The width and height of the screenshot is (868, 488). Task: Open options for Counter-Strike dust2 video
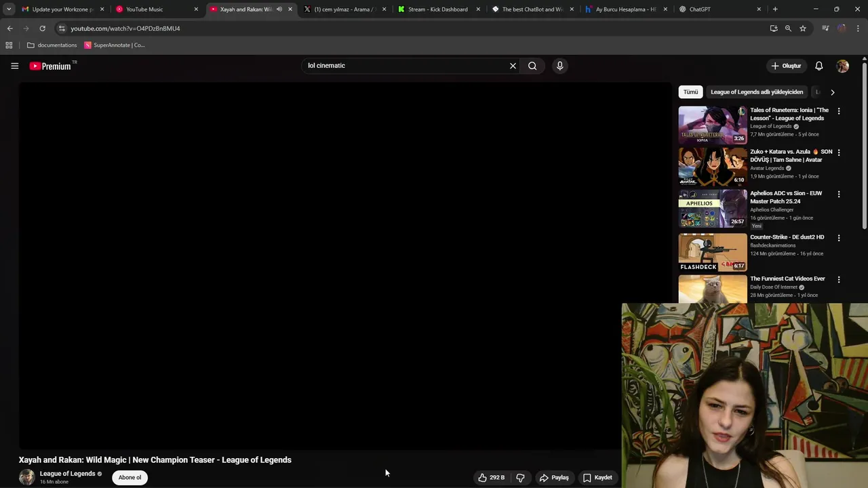(x=838, y=238)
